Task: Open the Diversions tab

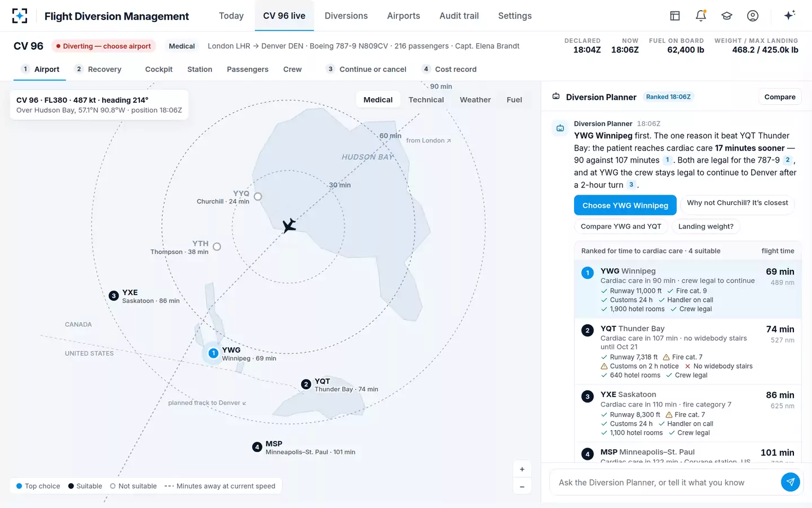Action: (346, 16)
